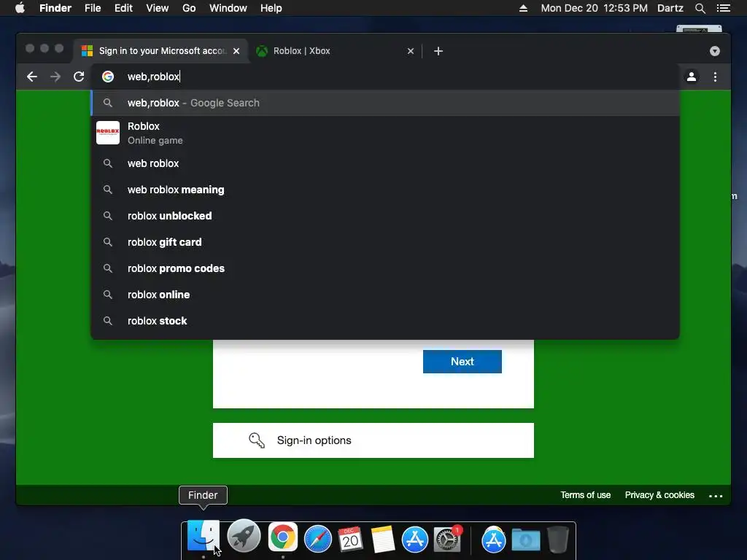Click the date and time in menu bar
747x560 pixels.
(x=594, y=8)
